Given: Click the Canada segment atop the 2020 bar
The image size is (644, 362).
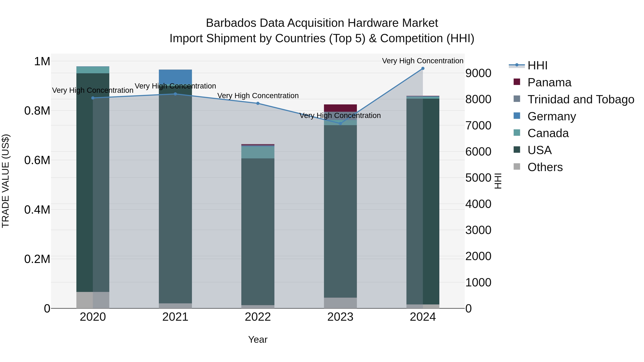Looking at the screenshot, I should [93, 70].
